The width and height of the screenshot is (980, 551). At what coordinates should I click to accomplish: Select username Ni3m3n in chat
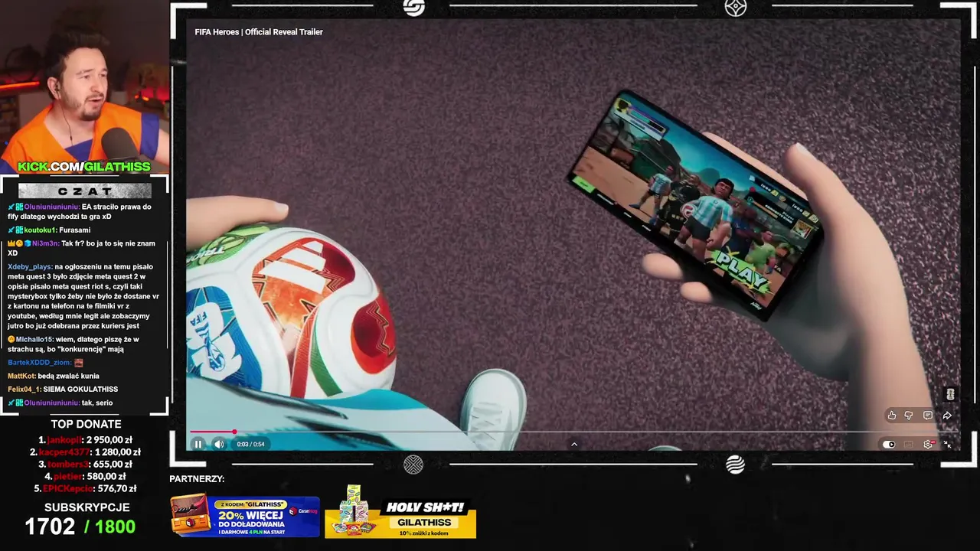(45, 243)
